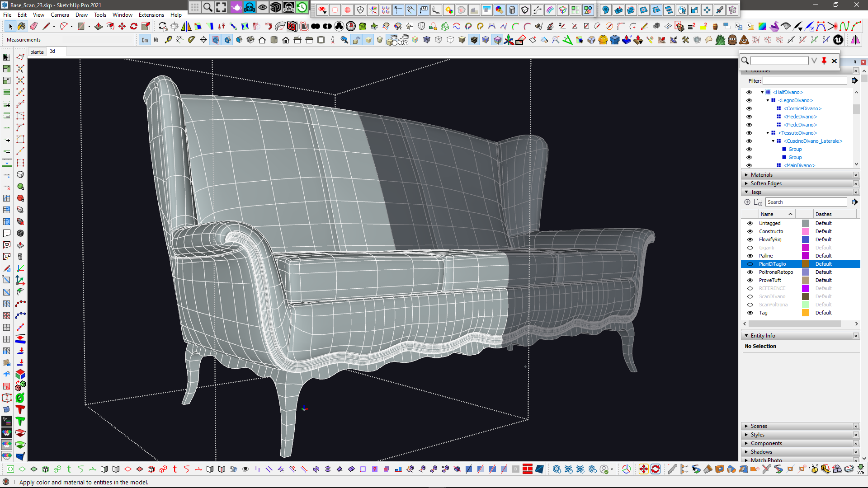Toggle visibility of HalfDivano in Outliner
The image size is (868, 488).
(x=749, y=92)
